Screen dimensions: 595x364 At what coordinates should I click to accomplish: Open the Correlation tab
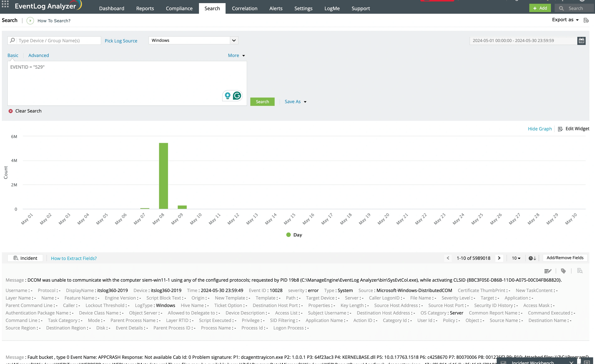point(244,9)
